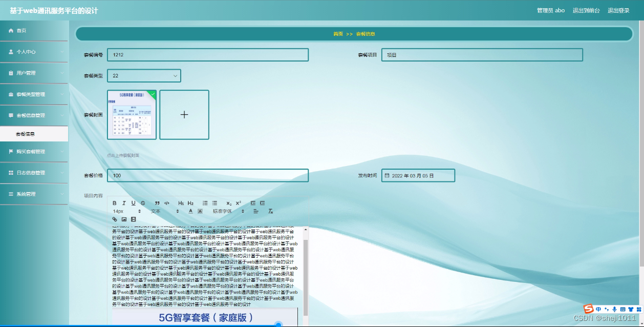Insert a hyperlink using the link icon
This screenshot has height=327, width=644.
click(115, 219)
